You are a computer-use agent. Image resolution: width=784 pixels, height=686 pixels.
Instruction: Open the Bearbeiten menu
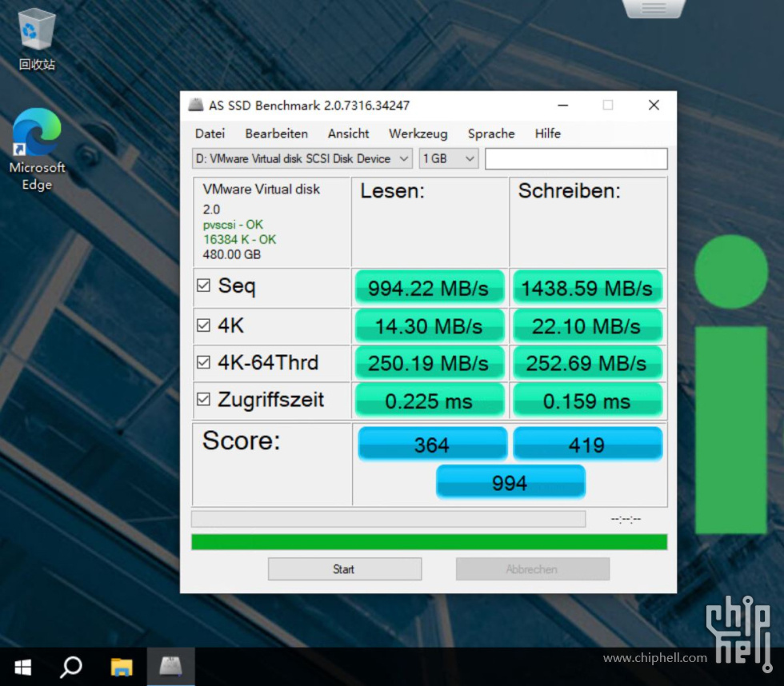277,134
